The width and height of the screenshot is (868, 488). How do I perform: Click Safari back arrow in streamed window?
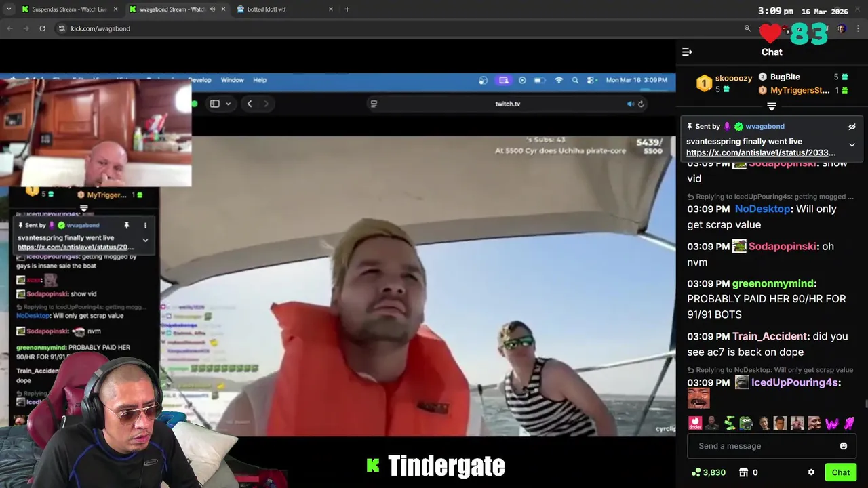[250, 104]
